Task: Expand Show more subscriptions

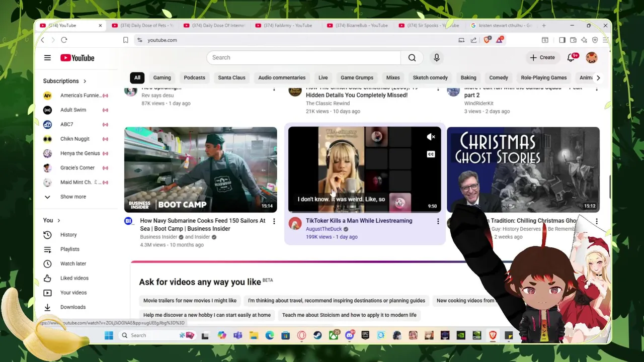Action: coord(73,197)
